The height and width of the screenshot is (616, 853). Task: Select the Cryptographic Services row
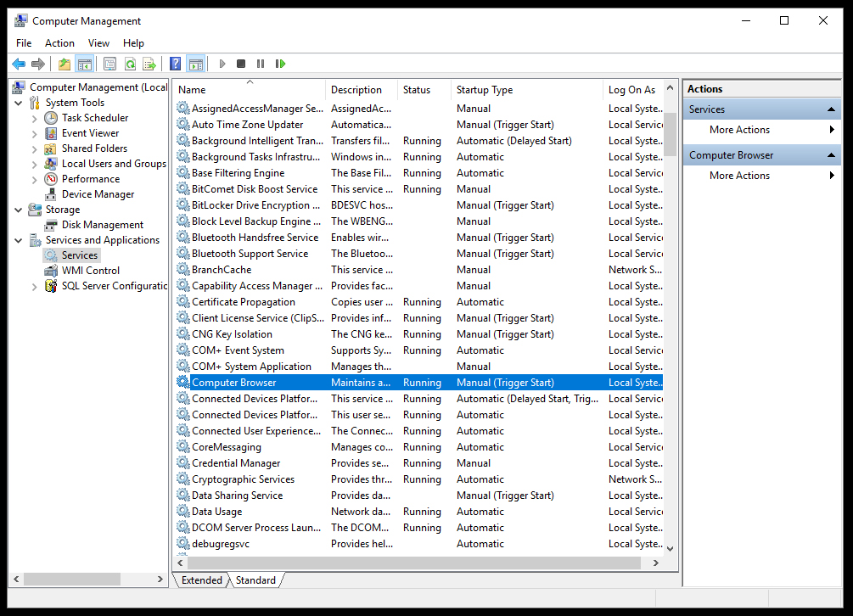tap(419, 479)
